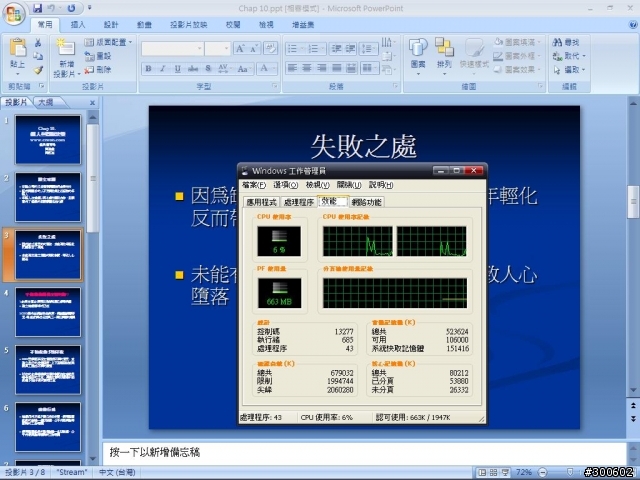
Task: Center the paragraph text
Action: tap(307, 68)
